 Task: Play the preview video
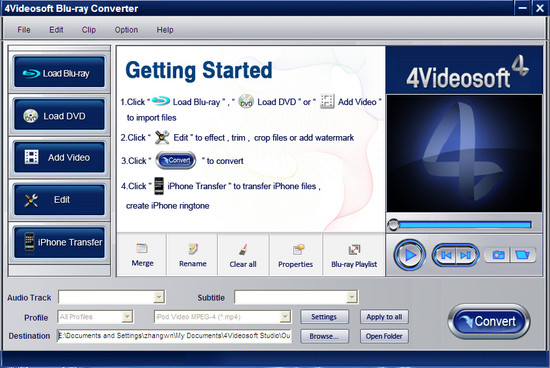409,255
